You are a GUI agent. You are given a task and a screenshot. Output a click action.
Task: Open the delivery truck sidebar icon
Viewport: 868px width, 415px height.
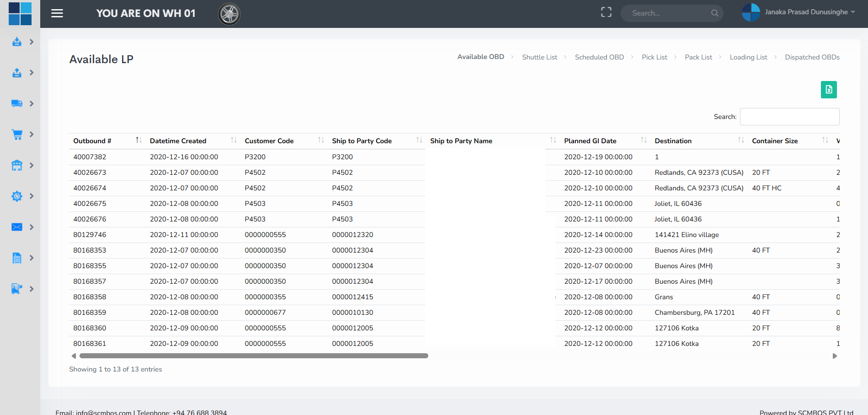pos(17,103)
